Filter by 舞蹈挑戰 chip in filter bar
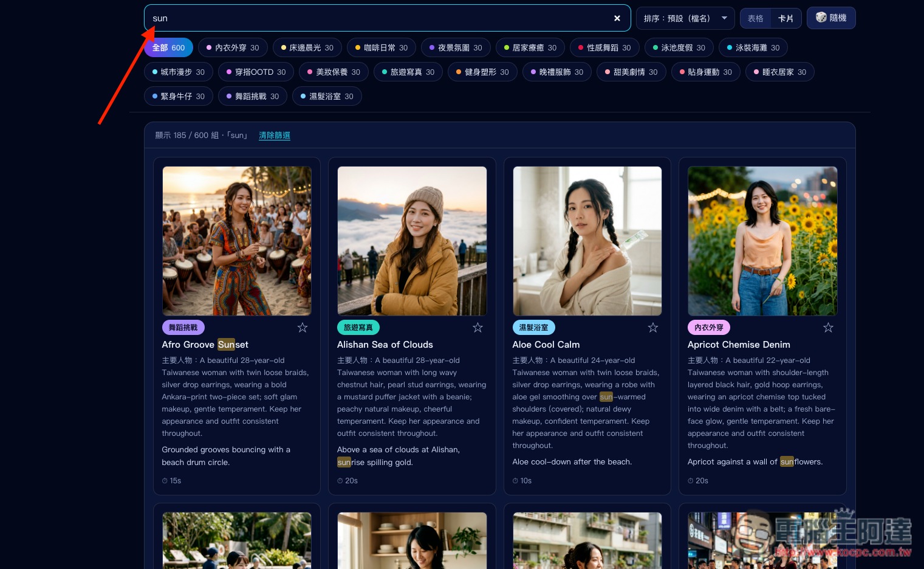This screenshot has width=924, height=569. (253, 96)
